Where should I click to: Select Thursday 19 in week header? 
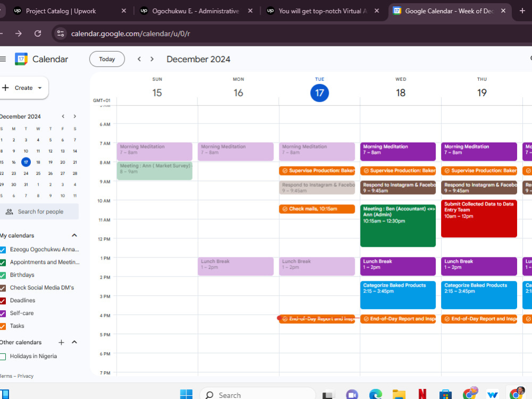pyautogui.click(x=482, y=93)
